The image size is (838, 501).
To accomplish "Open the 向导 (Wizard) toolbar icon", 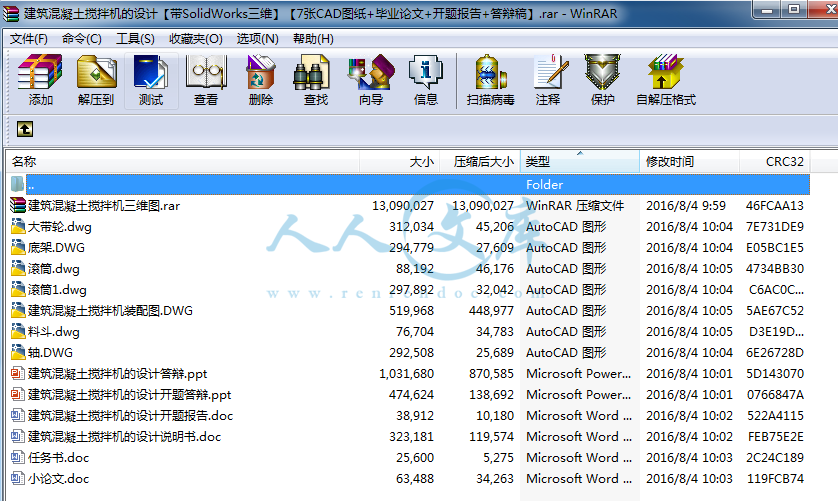I will point(371,71).
